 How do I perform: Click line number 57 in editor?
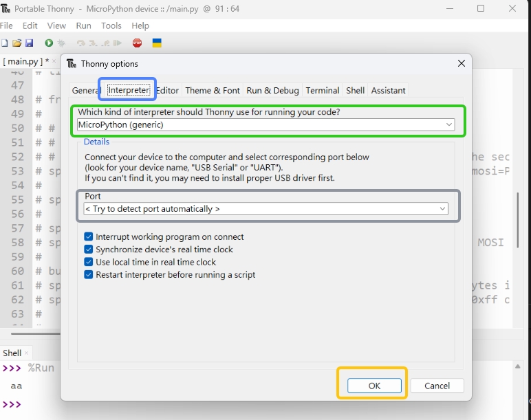coord(18,228)
